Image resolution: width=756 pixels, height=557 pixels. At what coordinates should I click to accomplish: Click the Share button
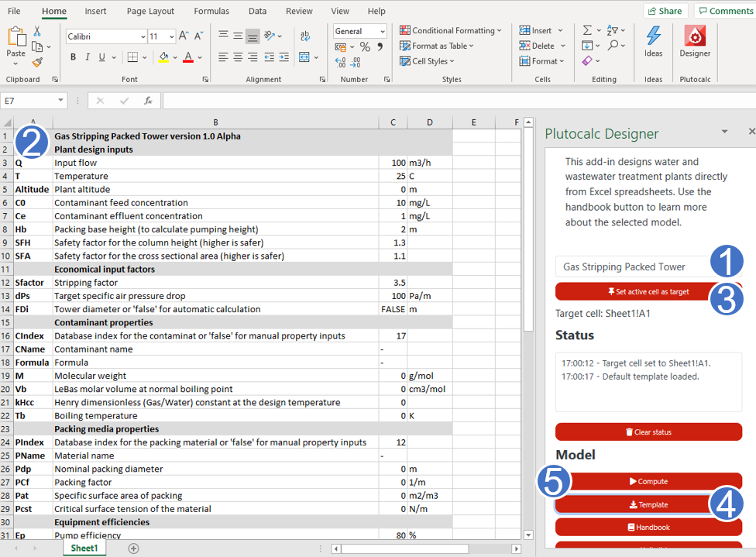coord(665,11)
